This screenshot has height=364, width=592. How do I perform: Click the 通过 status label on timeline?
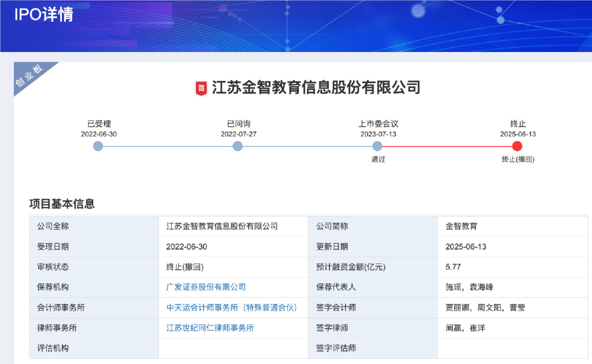[378, 159]
